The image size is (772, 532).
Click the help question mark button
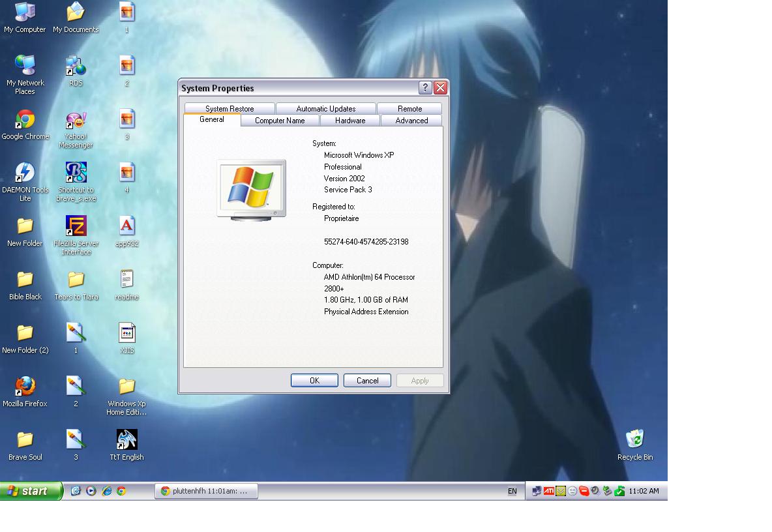pyautogui.click(x=425, y=87)
